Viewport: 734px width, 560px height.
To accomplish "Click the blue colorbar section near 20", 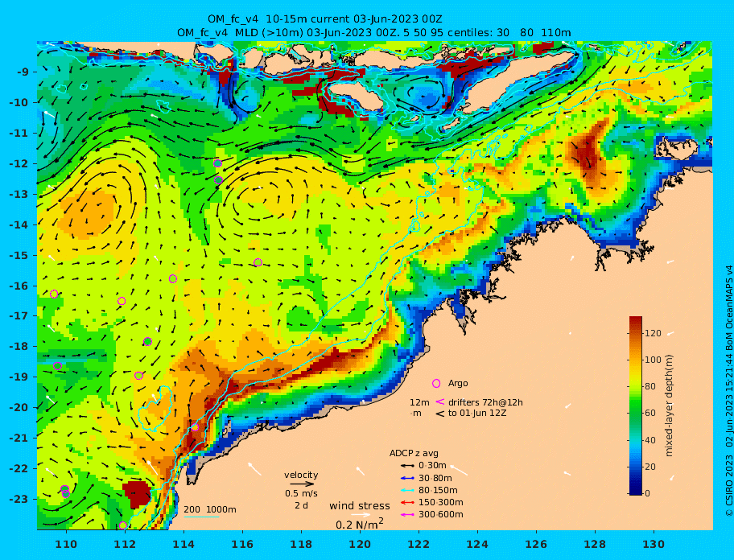I will pos(636,467).
